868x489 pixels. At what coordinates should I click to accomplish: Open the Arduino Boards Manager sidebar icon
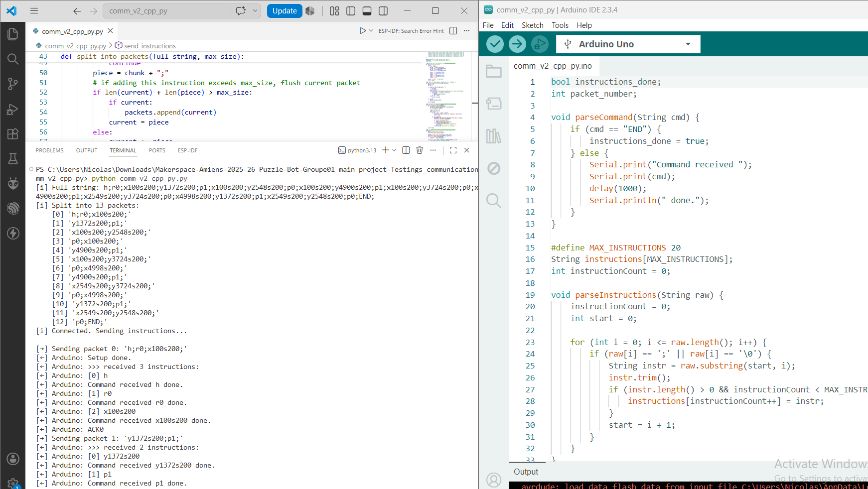point(494,104)
